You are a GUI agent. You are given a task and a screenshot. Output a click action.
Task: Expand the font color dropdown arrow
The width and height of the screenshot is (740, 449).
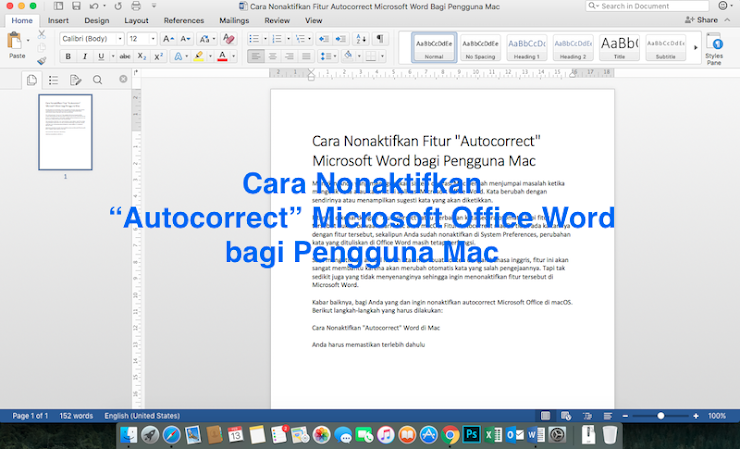233,56
